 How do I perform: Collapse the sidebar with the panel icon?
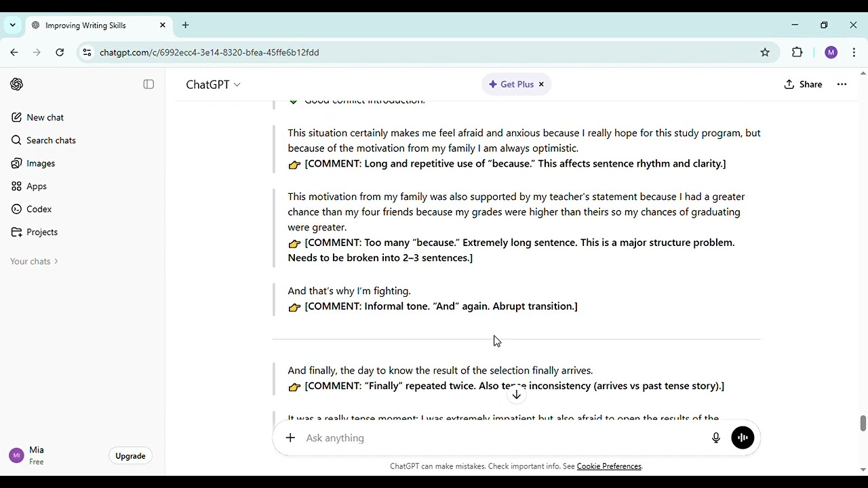(x=149, y=84)
